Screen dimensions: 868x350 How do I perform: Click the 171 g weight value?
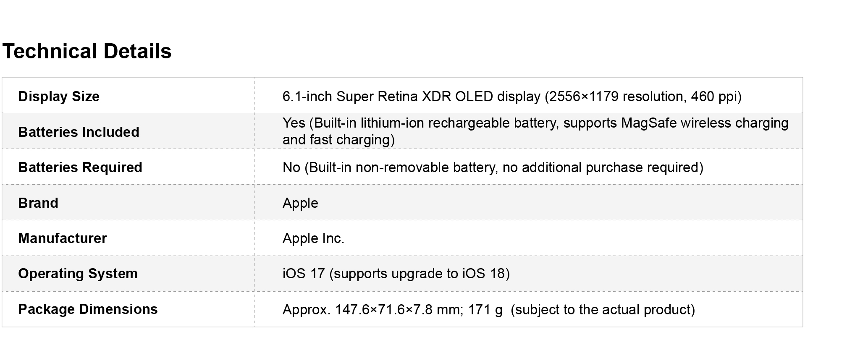[x=485, y=310]
